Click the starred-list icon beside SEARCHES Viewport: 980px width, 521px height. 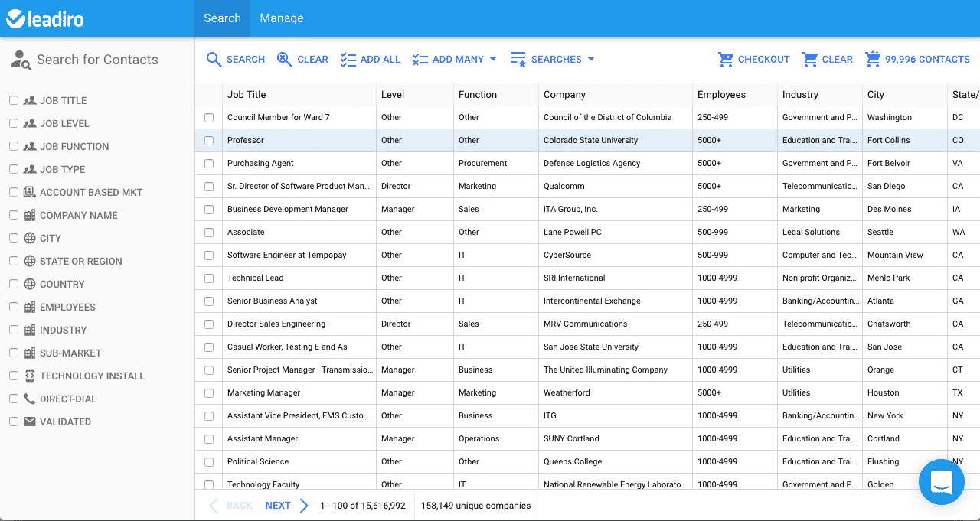(518, 60)
